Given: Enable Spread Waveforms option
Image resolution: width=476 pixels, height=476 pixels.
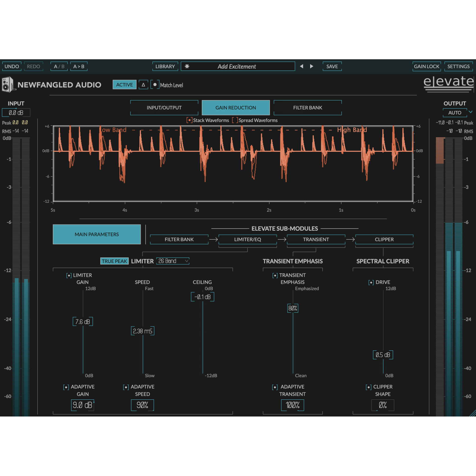Looking at the screenshot, I should (x=235, y=120).
